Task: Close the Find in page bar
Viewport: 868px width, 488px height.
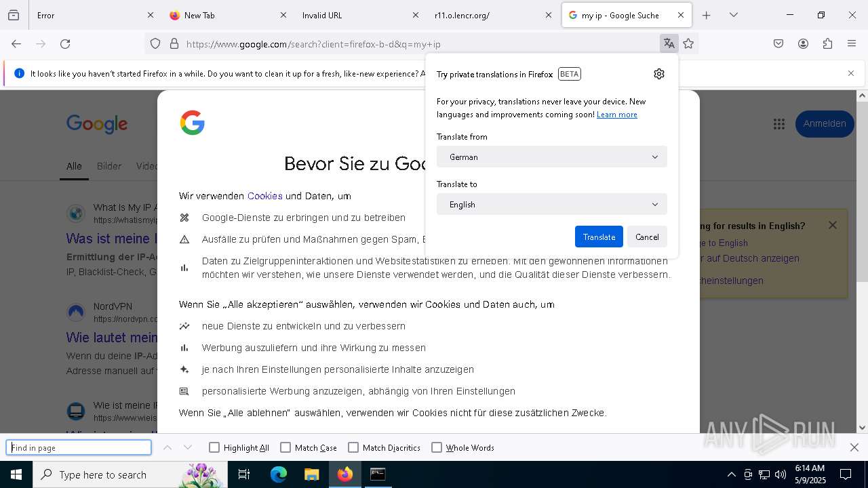Action: click(x=854, y=447)
